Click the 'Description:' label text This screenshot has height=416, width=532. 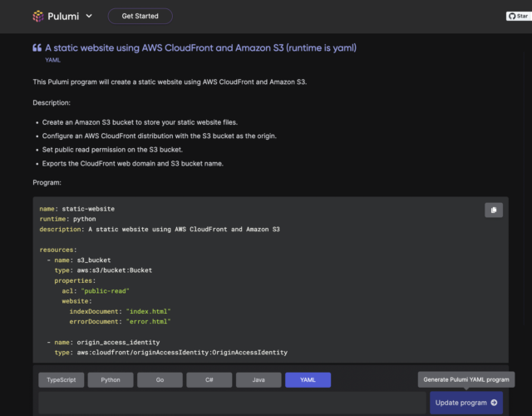click(x=52, y=103)
